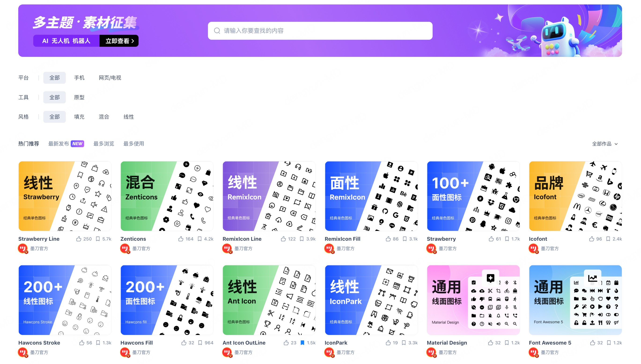Screen dimensions: 641x364
Task: Bookmark the RemixIcon Fill collection
Action: pyautogui.click(x=405, y=239)
